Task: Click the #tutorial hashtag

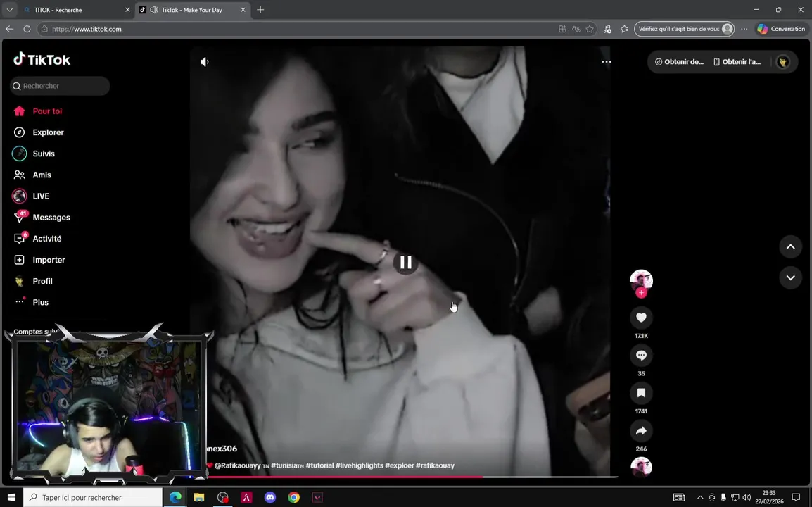Action: (x=319, y=465)
